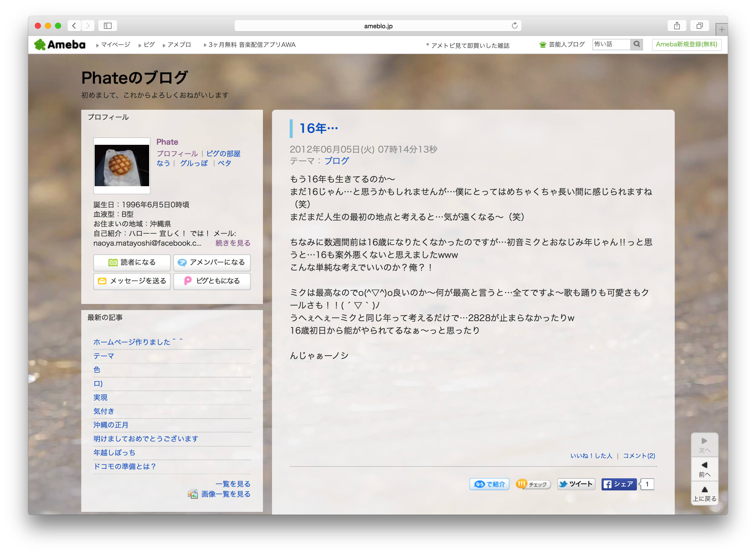This screenshot has width=756, height=555.
Task: Open マイページ menu item
Action: coord(115,45)
